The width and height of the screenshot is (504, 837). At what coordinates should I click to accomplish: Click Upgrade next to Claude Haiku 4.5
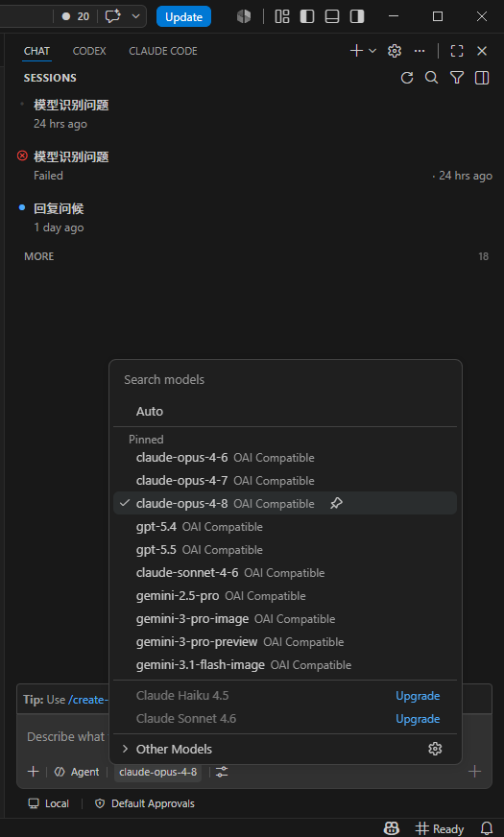(418, 696)
